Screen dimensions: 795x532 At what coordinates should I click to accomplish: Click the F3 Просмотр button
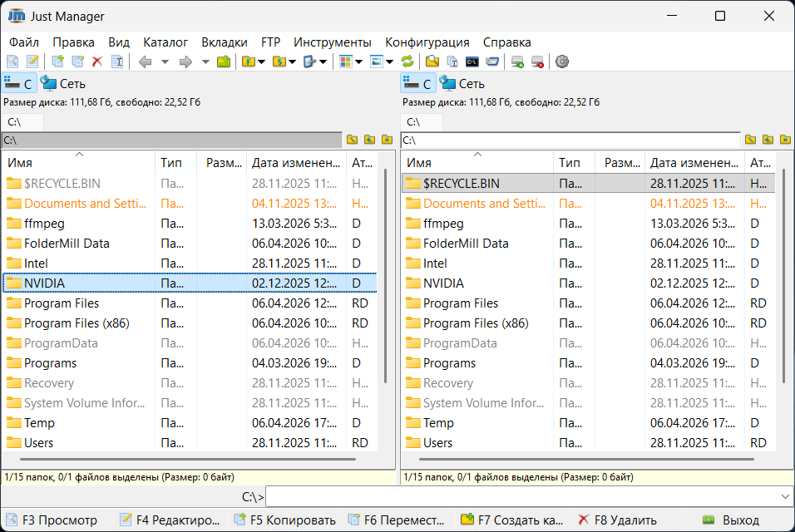[x=52, y=520]
